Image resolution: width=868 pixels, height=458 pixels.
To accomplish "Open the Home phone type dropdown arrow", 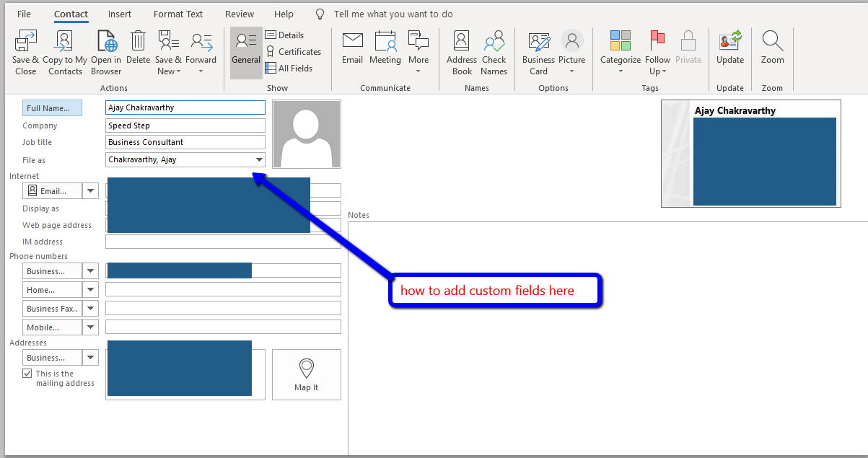I will [x=91, y=290].
